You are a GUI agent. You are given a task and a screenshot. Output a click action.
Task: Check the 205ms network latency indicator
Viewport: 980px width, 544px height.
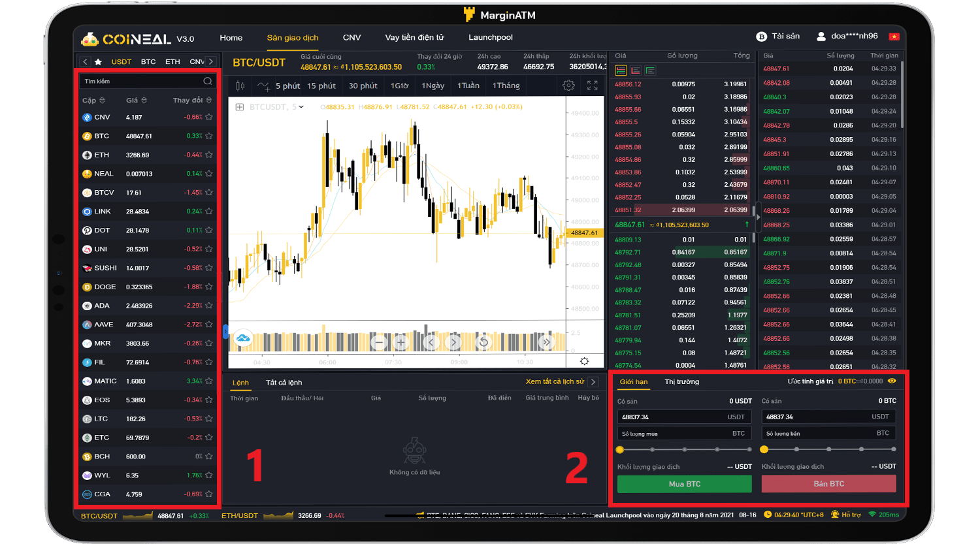[x=884, y=515]
